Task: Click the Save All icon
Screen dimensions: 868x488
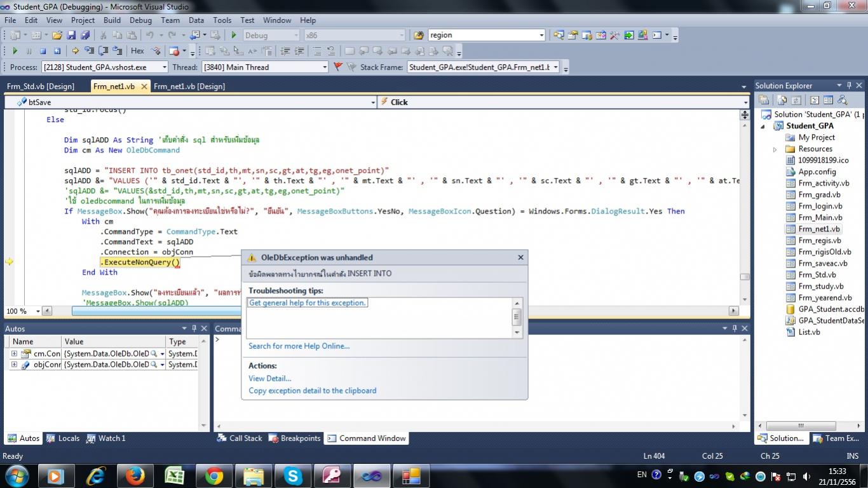Action: click(85, 36)
